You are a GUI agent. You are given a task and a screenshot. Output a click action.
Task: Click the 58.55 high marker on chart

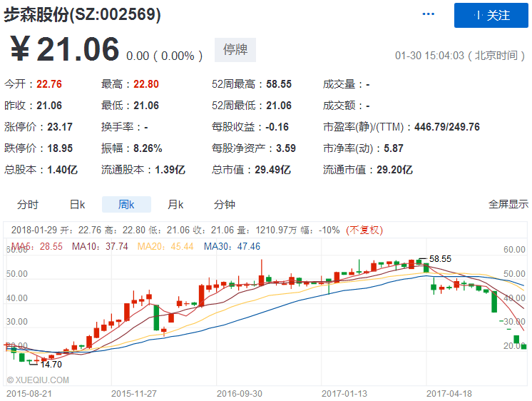tap(440, 259)
